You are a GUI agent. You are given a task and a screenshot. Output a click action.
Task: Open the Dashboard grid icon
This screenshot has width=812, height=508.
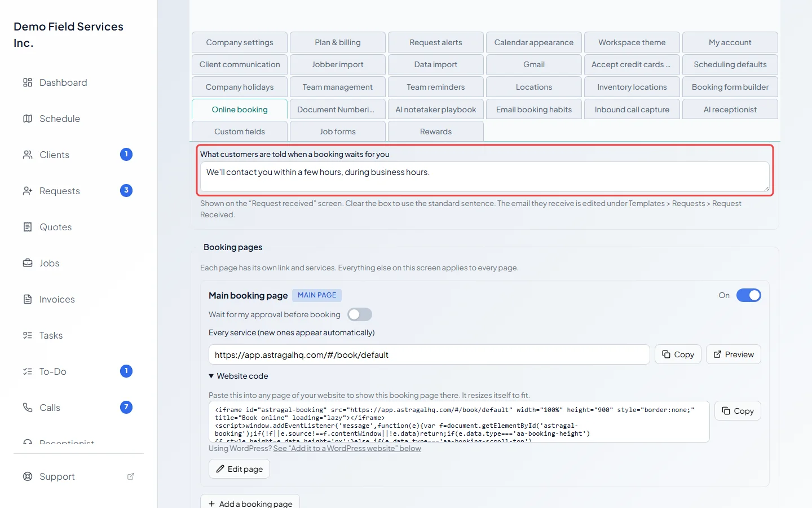coord(28,82)
